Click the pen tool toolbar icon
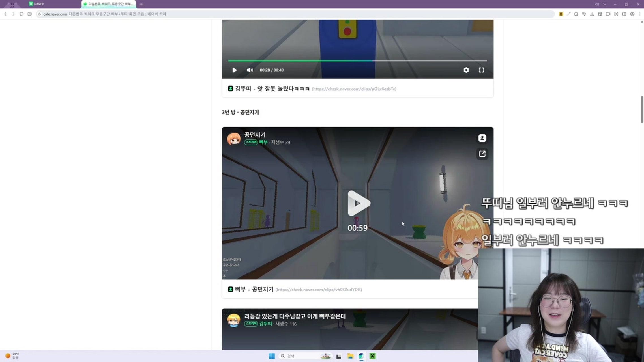Image resolution: width=644 pixels, height=362 pixels. click(568, 14)
